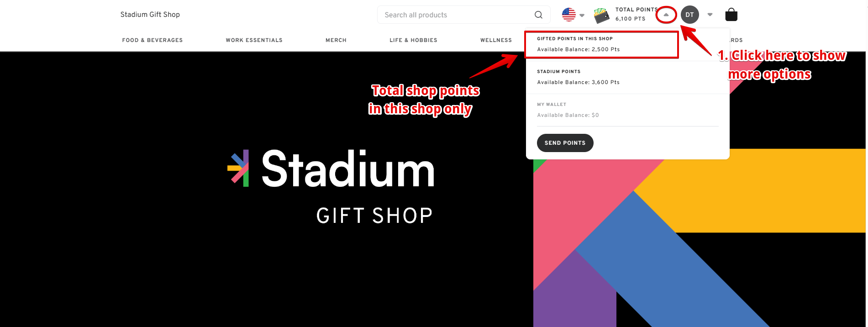Image resolution: width=868 pixels, height=327 pixels.
Task: Open the shopping bag cart
Action: 731,15
